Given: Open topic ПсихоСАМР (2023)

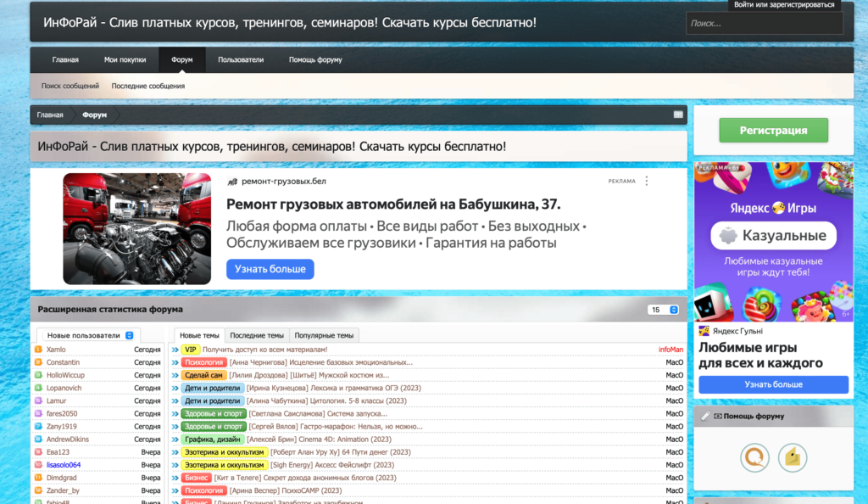Looking at the screenshot, I should point(286,490).
